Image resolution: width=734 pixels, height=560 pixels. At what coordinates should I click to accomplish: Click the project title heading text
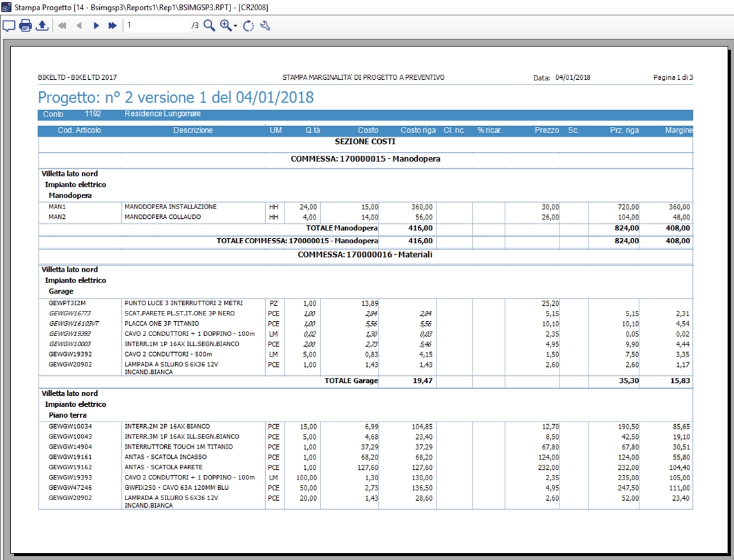(176, 98)
